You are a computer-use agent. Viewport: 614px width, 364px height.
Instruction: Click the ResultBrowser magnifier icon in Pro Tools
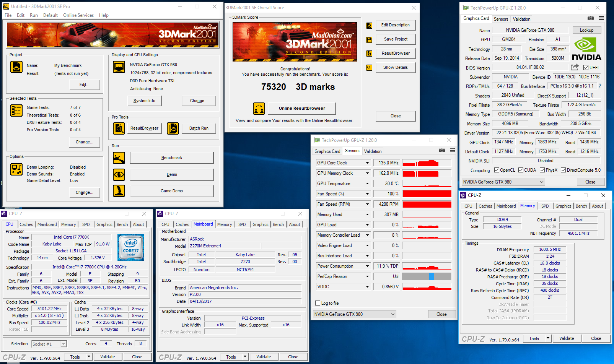(119, 128)
